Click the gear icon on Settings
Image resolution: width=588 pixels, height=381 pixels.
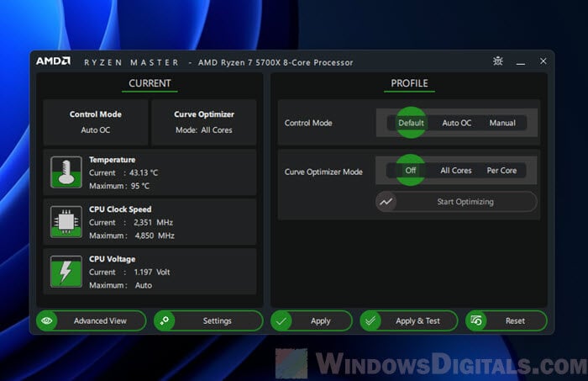165,321
